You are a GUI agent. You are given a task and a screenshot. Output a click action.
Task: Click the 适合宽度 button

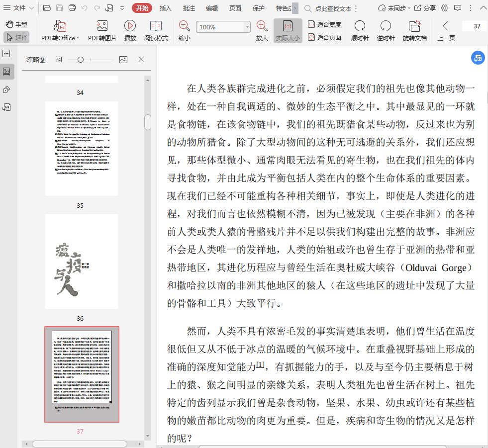[x=324, y=24]
